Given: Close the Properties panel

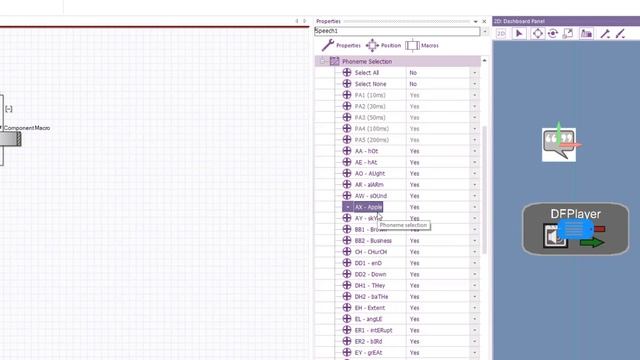Looking at the screenshot, I should point(484,21).
